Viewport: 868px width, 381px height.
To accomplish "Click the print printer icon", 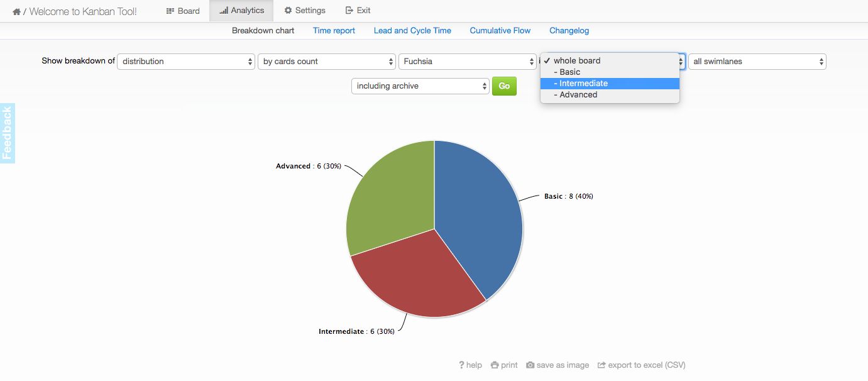I will tap(495, 365).
